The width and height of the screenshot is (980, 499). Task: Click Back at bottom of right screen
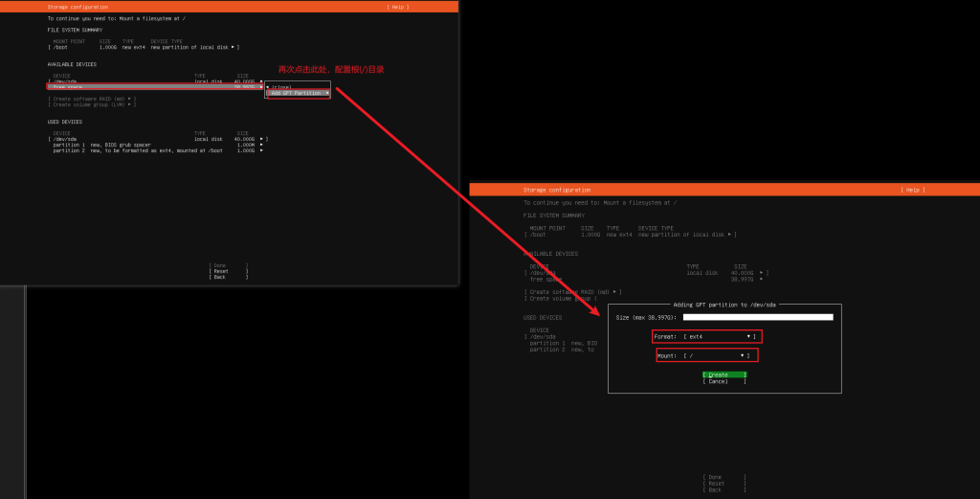(x=724, y=489)
